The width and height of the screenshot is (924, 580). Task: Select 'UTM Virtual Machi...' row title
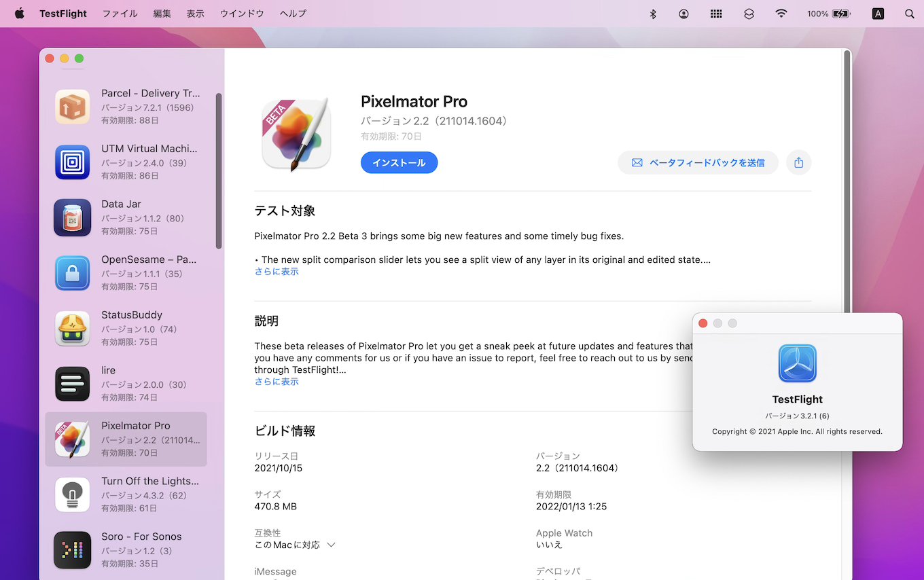149,149
